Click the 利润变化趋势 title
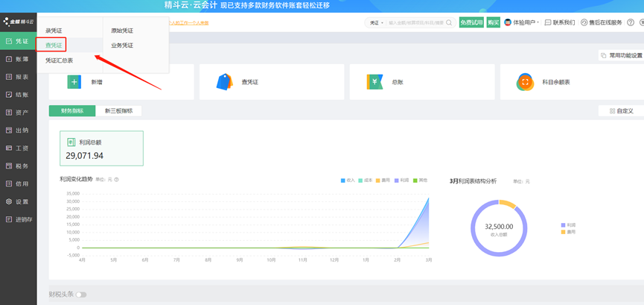Viewport: 644px width, 305px height. [x=77, y=179]
